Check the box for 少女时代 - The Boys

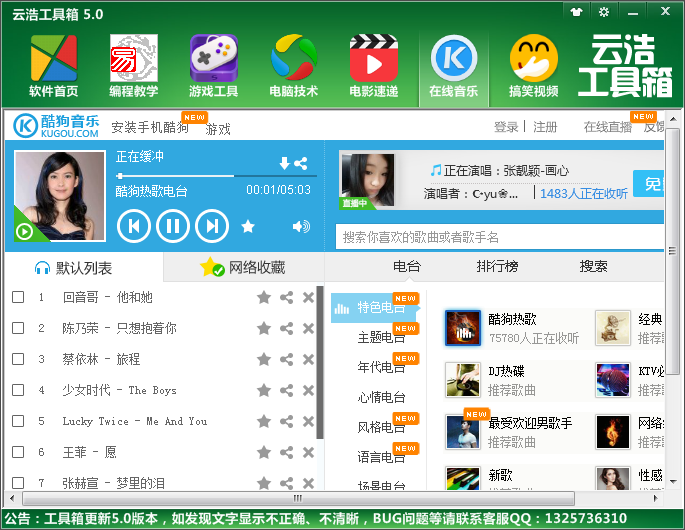click(x=18, y=390)
